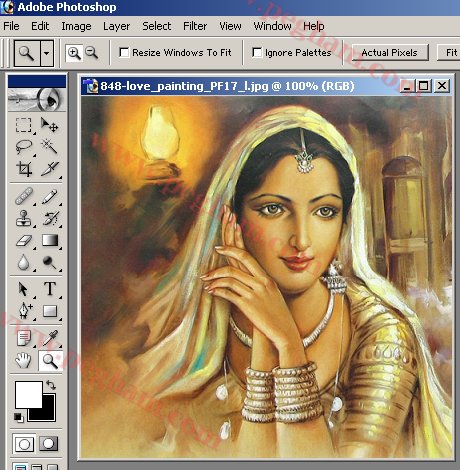Minimize the painting document window
Image resolution: width=460 pixels, height=470 pixels.
[407, 86]
